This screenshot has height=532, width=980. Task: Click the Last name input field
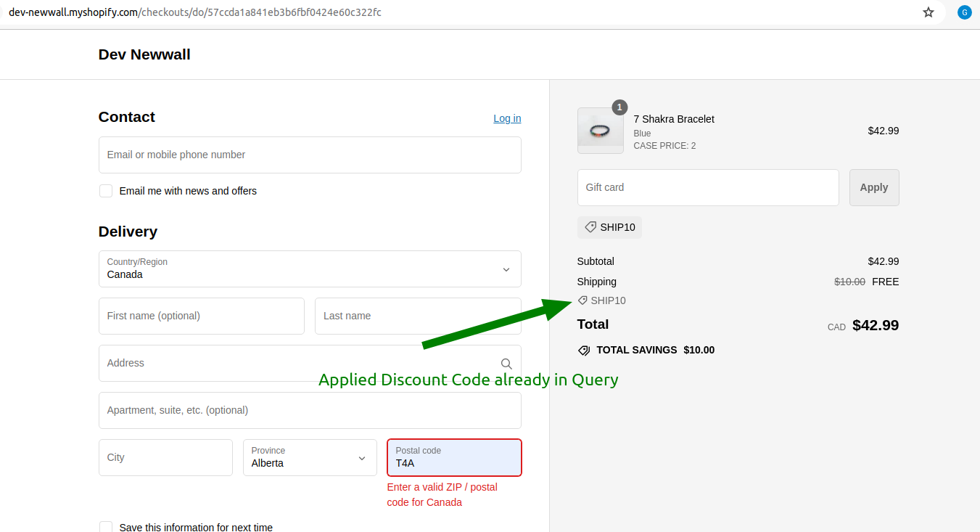point(418,316)
